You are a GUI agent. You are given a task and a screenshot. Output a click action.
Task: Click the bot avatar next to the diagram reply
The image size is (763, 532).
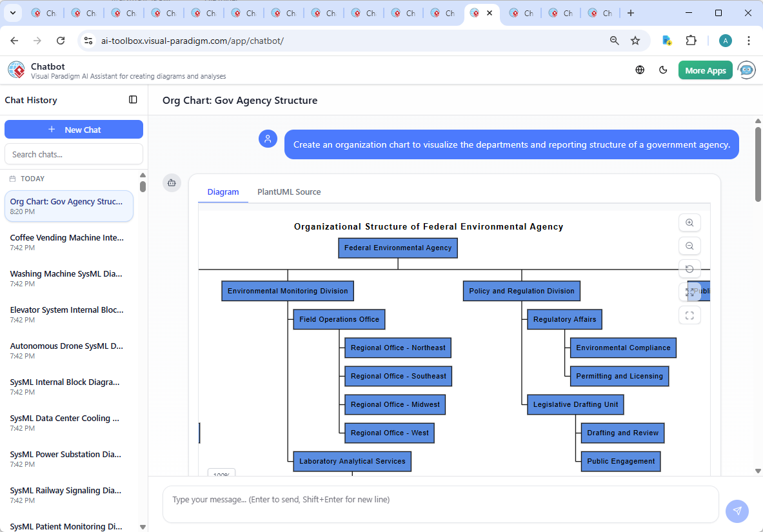point(172,183)
